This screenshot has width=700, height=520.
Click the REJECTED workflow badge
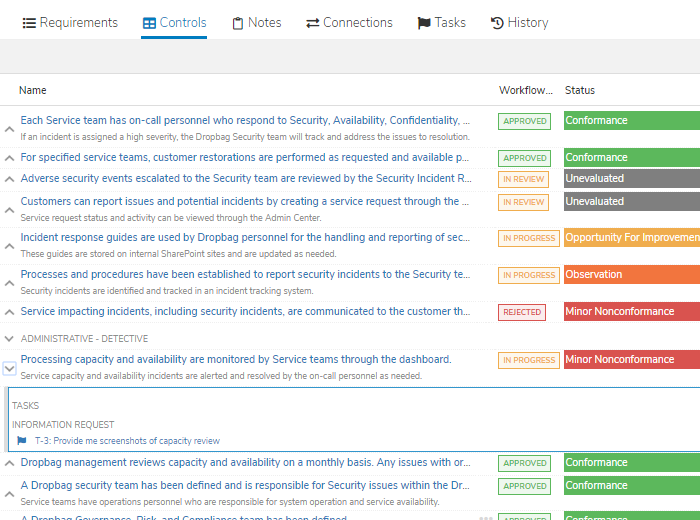click(x=522, y=312)
